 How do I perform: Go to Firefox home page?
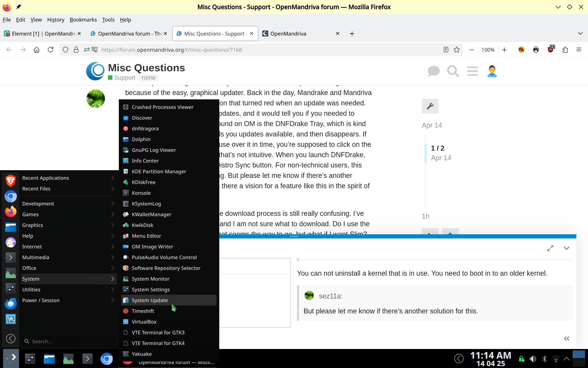(36, 50)
